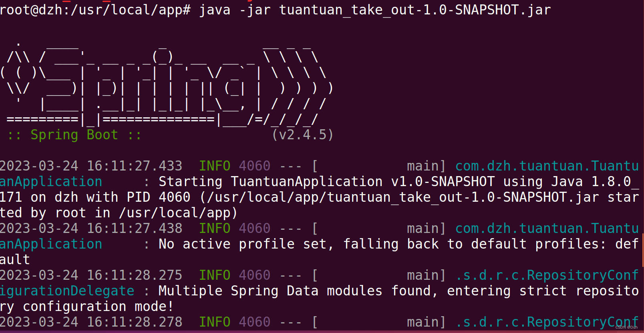Click the text 'ted by root in /usr/local/app)'
The height and width of the screenshot is (333, 644).
pyautogui.click(x=119, y=213)
